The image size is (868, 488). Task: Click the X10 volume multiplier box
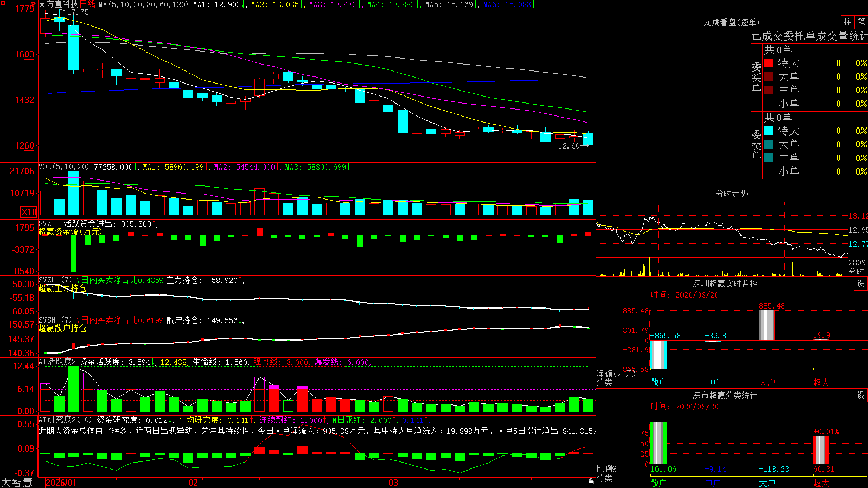click(28, 212)
